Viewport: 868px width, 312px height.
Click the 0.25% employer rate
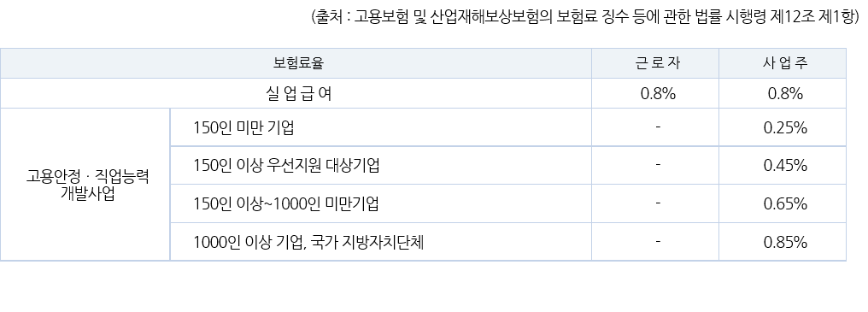tap(785, 128)
